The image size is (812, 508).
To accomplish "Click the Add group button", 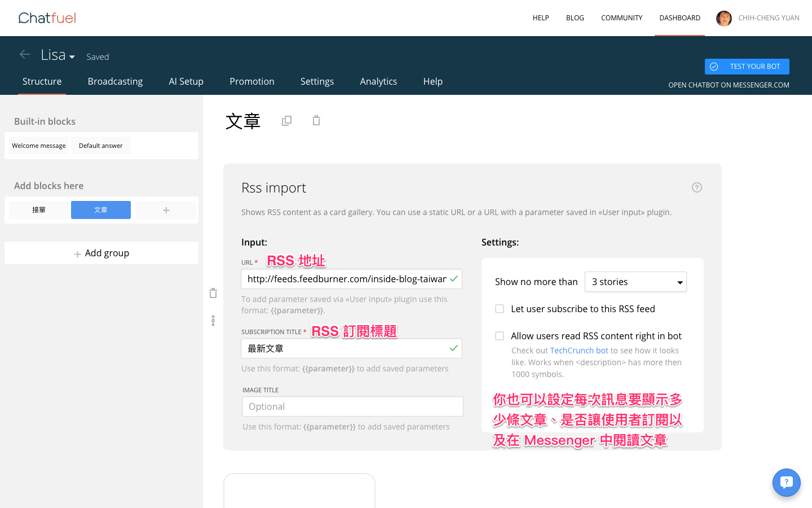I will [x=101, y=253].
